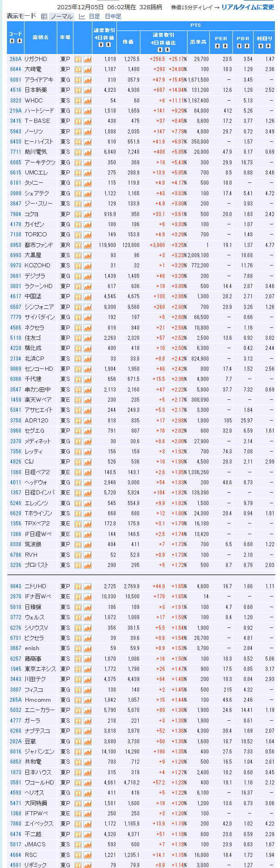
Task: Switch display mode to ノーマル
Action: point(61,16)
